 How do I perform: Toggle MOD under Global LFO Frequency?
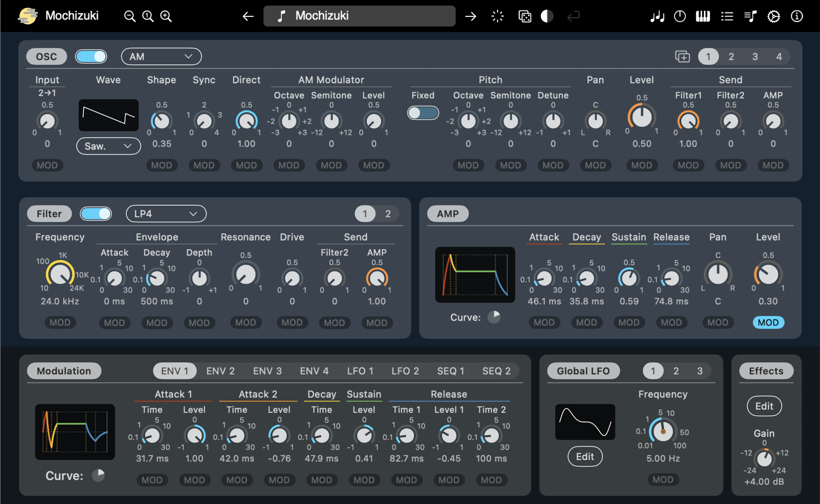coord(663,480)
